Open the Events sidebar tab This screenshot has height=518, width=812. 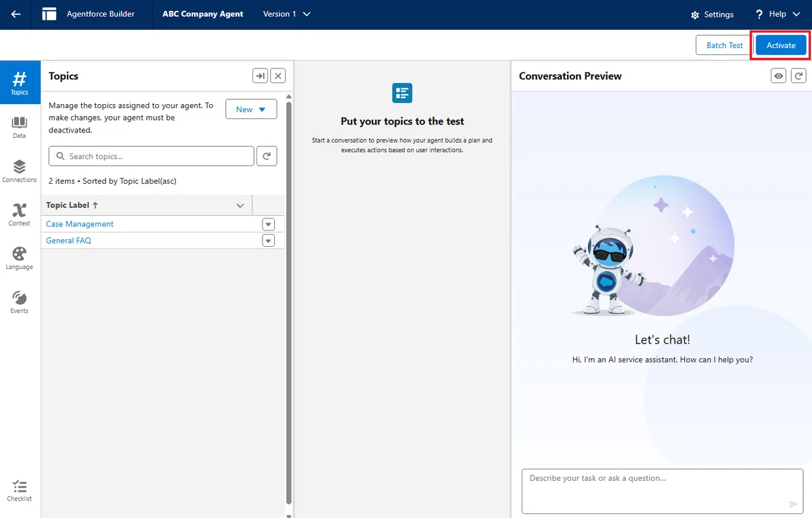pyautogui.click(x=20, y=302)
